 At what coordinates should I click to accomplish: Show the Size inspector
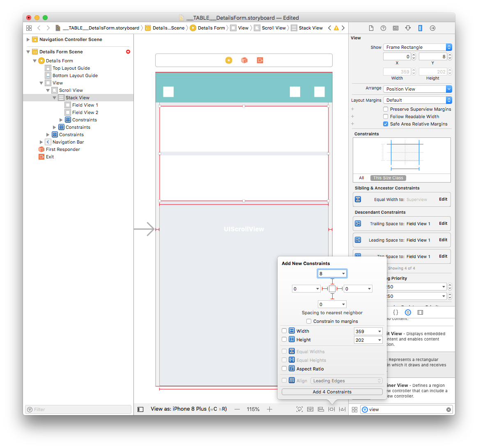(x=420, y=28)
